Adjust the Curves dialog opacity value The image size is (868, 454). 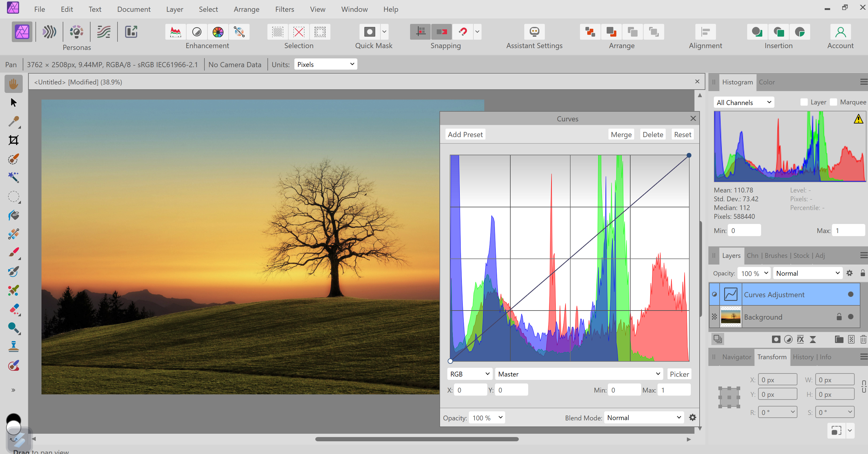[x=486, y=418]
